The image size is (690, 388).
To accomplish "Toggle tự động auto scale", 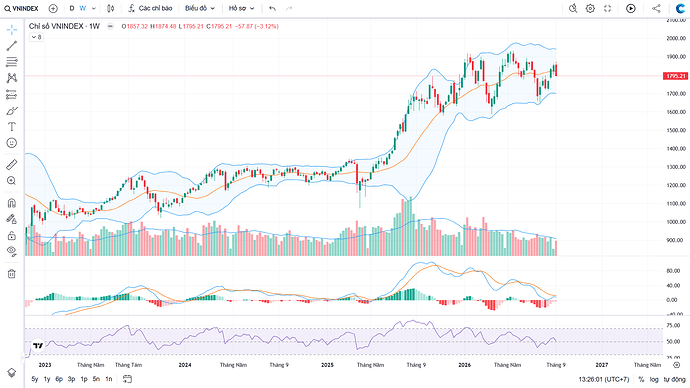I will point(675,379).
